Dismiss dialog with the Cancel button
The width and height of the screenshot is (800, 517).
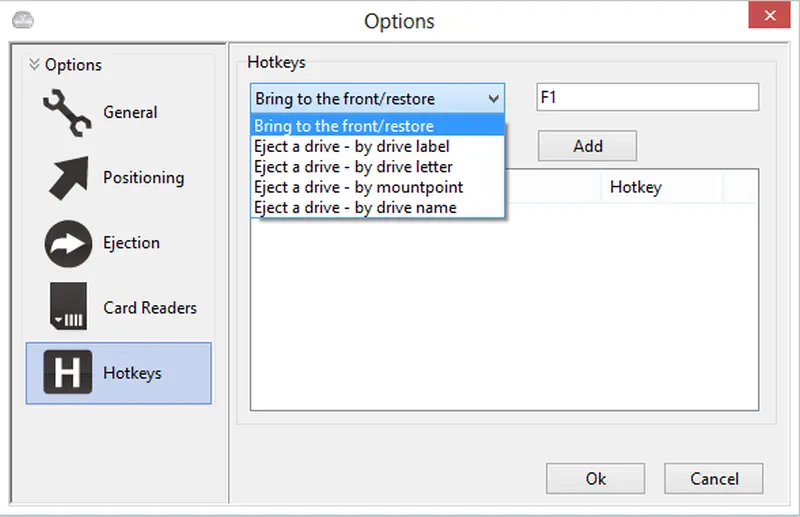click(714, 479)
